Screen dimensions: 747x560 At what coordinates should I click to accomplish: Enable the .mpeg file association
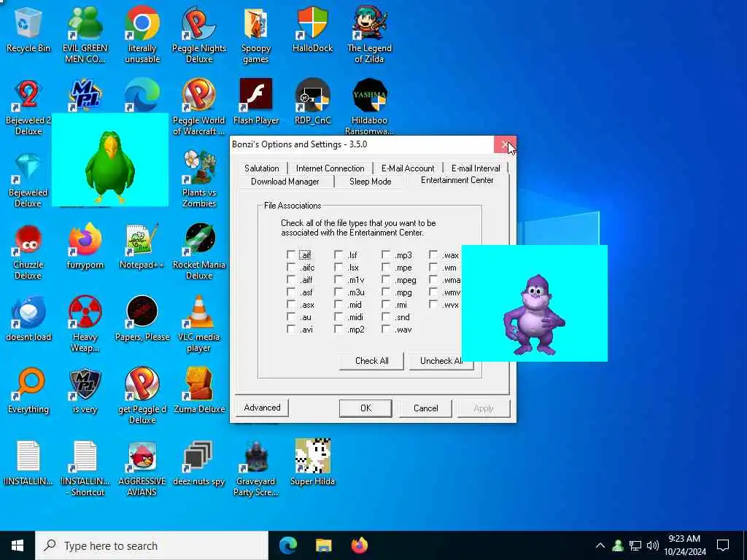click(x=386, y=279)
